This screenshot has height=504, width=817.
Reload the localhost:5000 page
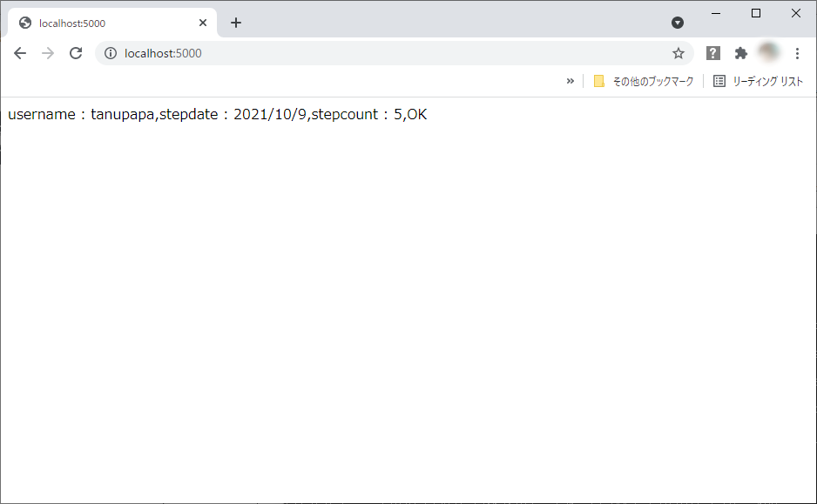pos(76,53)
